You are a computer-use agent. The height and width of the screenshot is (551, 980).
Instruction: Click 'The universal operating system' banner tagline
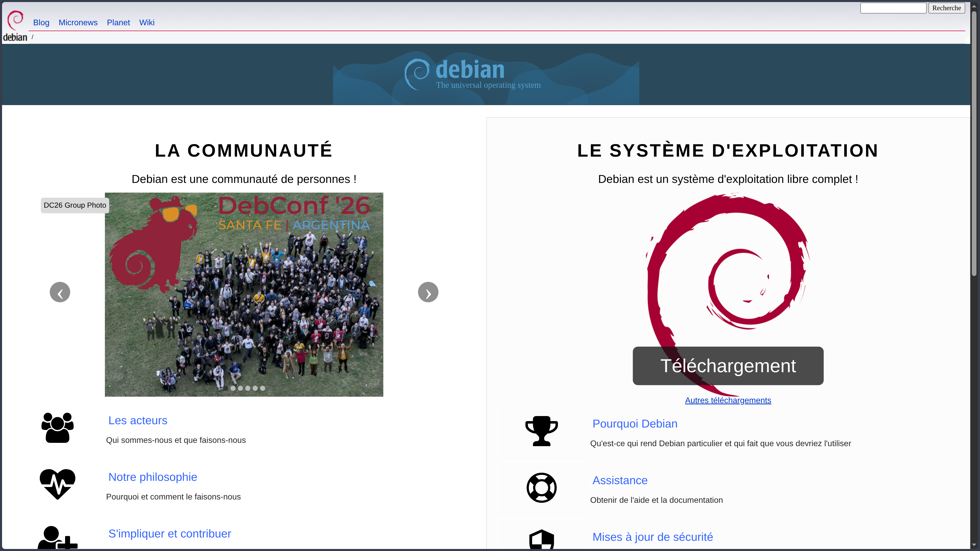488,85
